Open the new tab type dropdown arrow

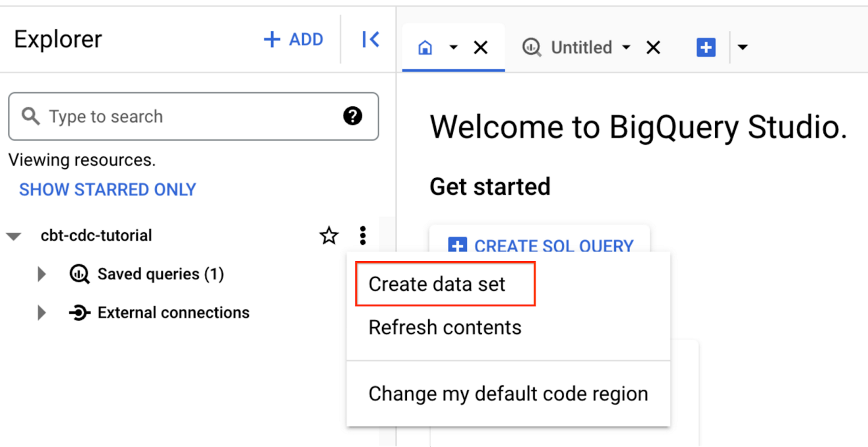[742, 47]
